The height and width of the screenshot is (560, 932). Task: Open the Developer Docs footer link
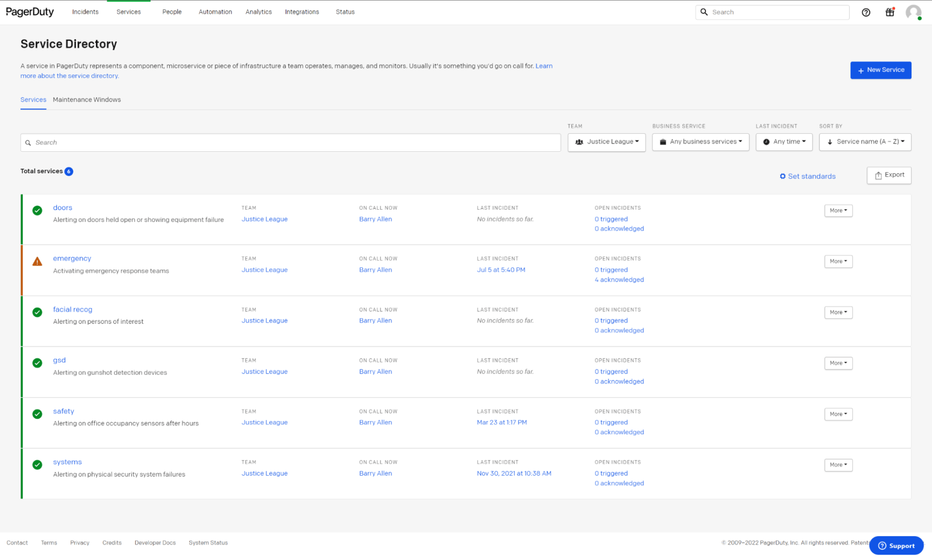pyautogui.click(x=155, y=543)
